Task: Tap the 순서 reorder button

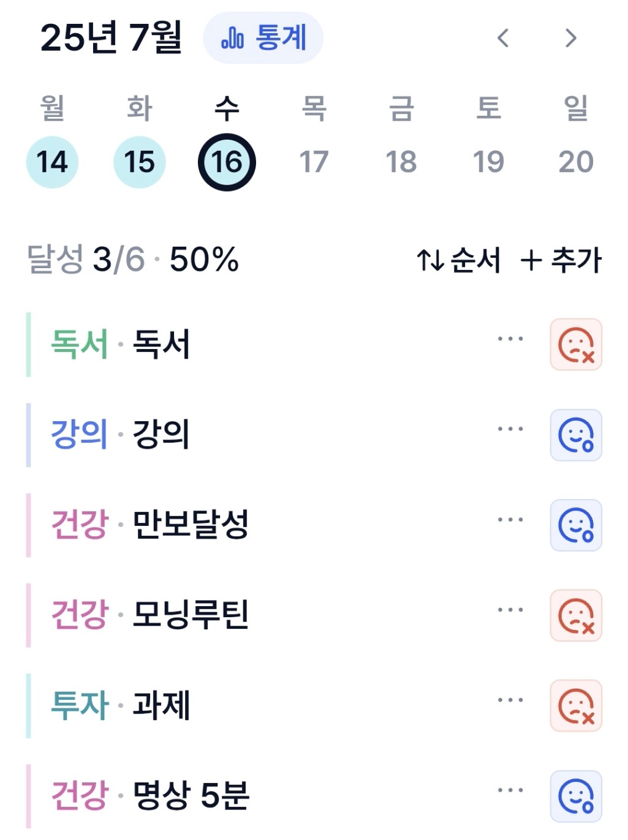Action: 458,260
